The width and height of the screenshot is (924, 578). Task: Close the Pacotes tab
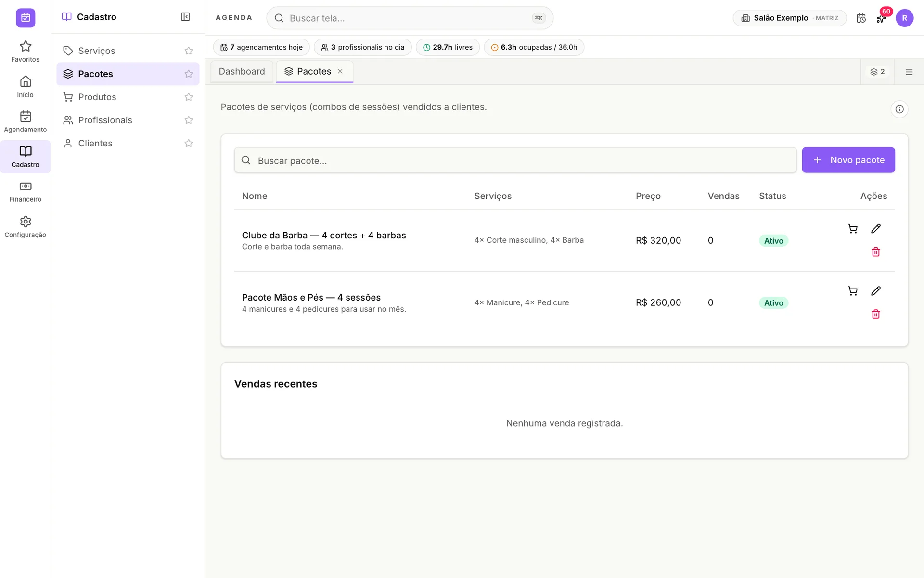pyautogui.click(x=340, y=71)
